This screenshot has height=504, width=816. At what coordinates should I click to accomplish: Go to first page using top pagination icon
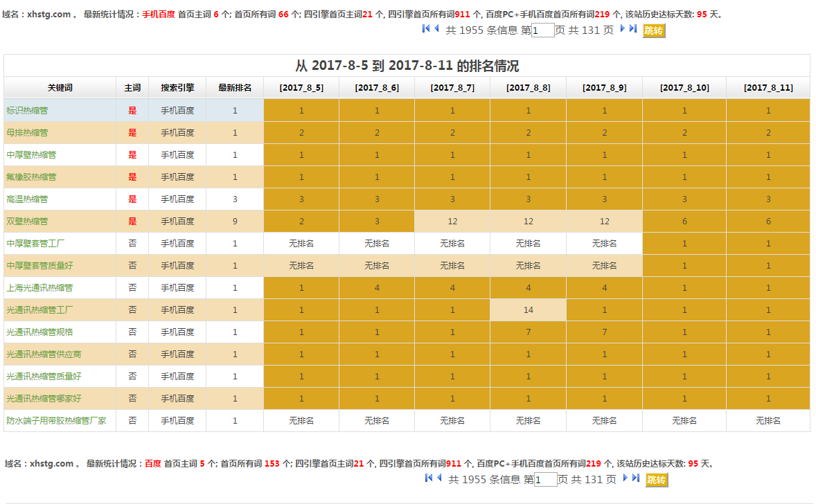pos(426,28)
